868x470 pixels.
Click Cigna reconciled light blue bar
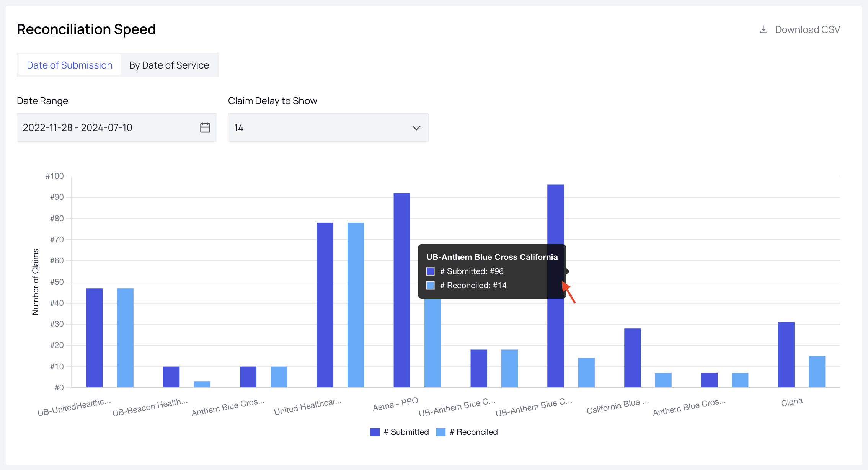817,372
